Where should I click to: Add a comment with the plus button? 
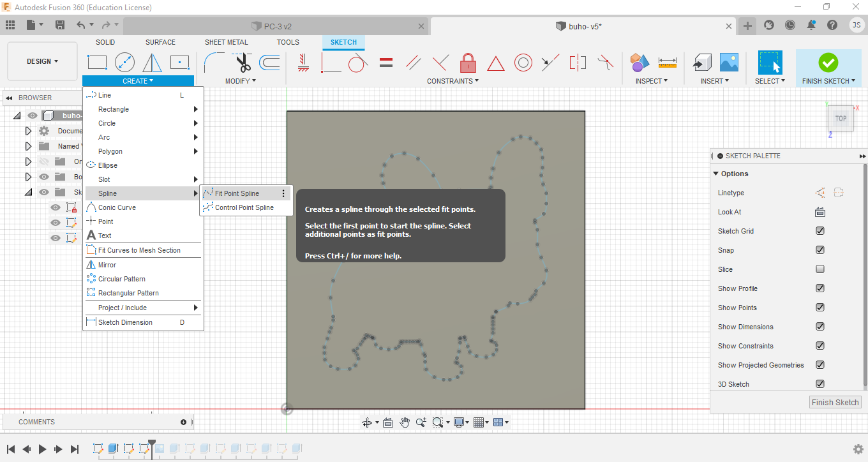click(184, 422)
